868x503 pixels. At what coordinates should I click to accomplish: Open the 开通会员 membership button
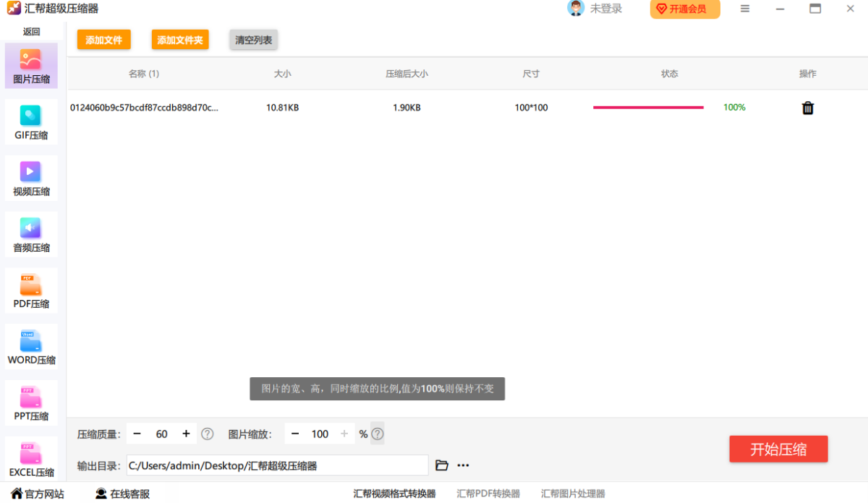click(x=684, y=9)
